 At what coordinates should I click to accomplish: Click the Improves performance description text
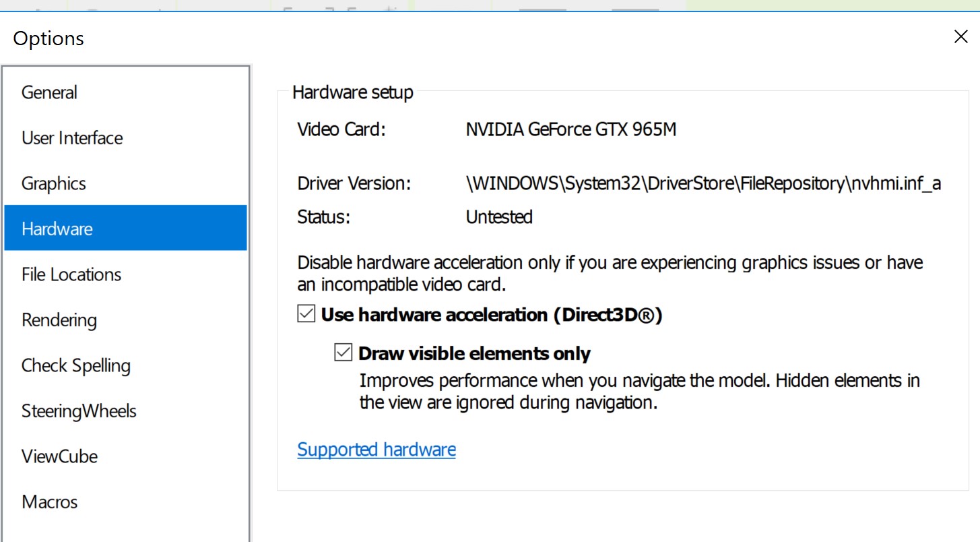click(x=639, y=392)
